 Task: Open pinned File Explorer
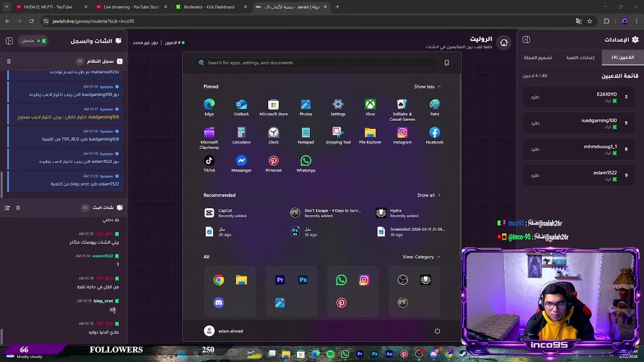coord(370,135)
